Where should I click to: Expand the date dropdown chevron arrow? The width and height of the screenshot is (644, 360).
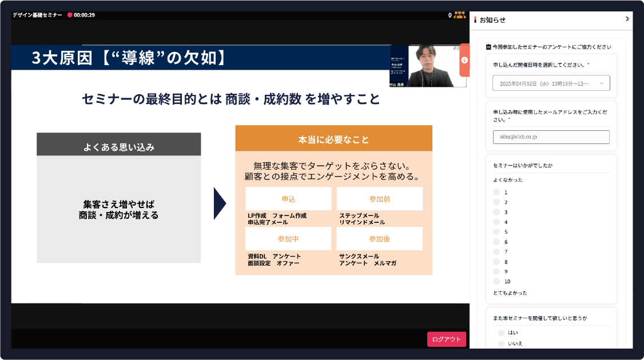click(x=602, y=83)
